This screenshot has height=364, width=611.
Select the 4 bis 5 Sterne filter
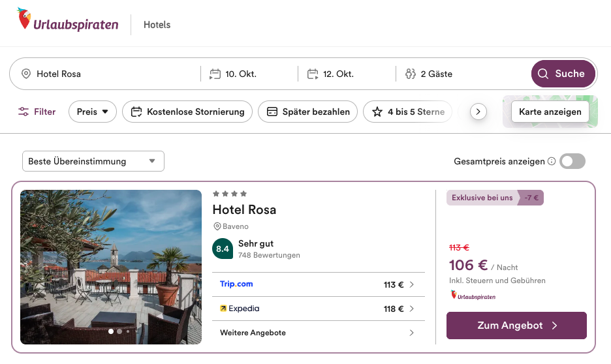(x=408, y=112)
